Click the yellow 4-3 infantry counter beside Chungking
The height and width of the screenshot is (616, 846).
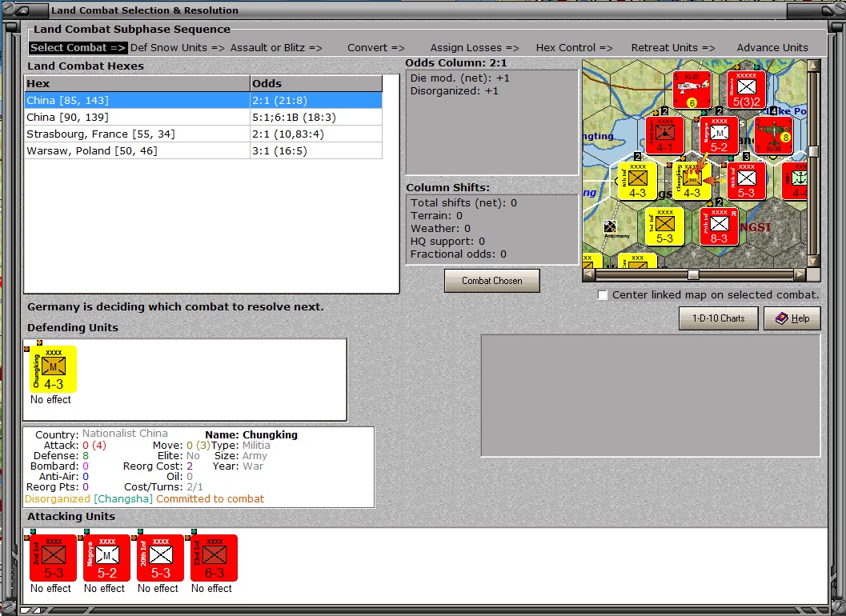coord(638,182)
